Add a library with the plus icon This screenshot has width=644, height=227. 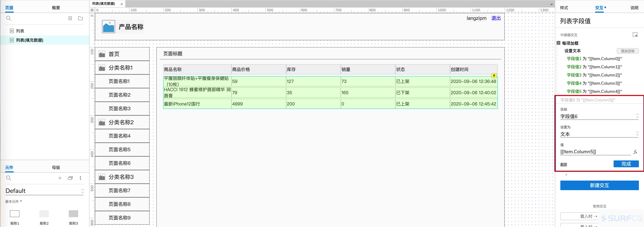[x=60, y=178]
